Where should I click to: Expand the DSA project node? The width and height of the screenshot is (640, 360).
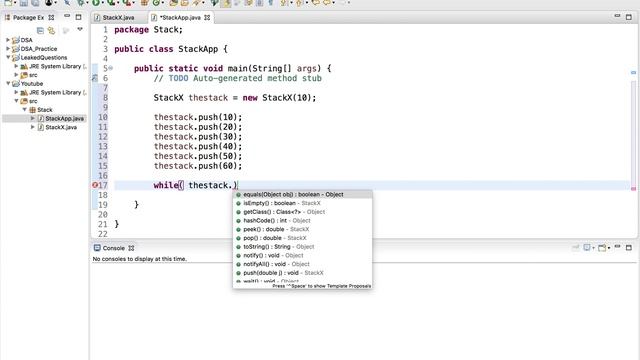[8, 40]
